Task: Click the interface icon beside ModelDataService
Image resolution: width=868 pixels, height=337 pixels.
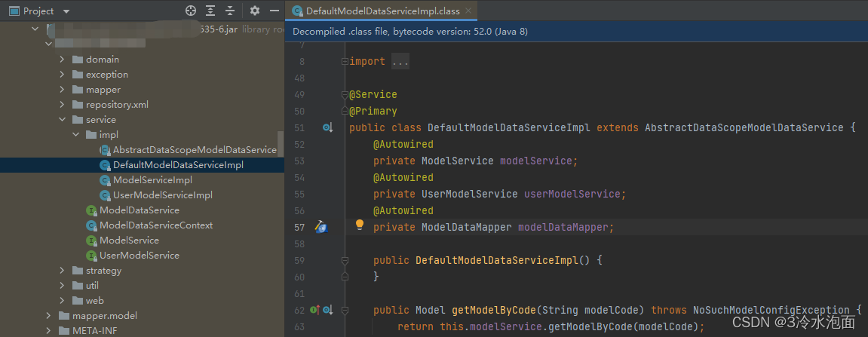Action: [91, 210]
